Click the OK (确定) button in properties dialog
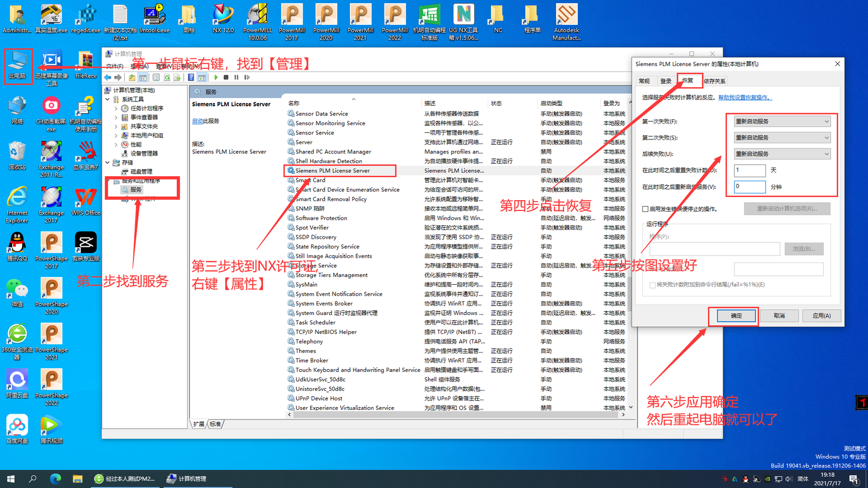868x488 pixels. pos(736,316)
